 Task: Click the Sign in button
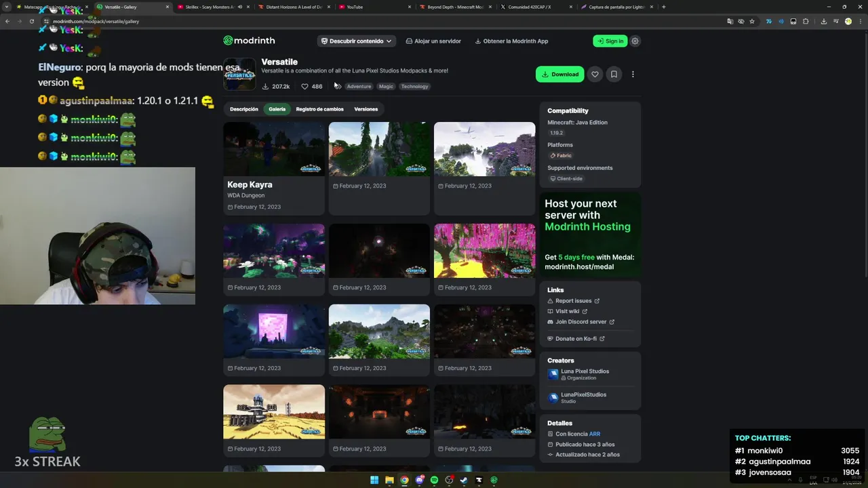[x=610, y=41]
